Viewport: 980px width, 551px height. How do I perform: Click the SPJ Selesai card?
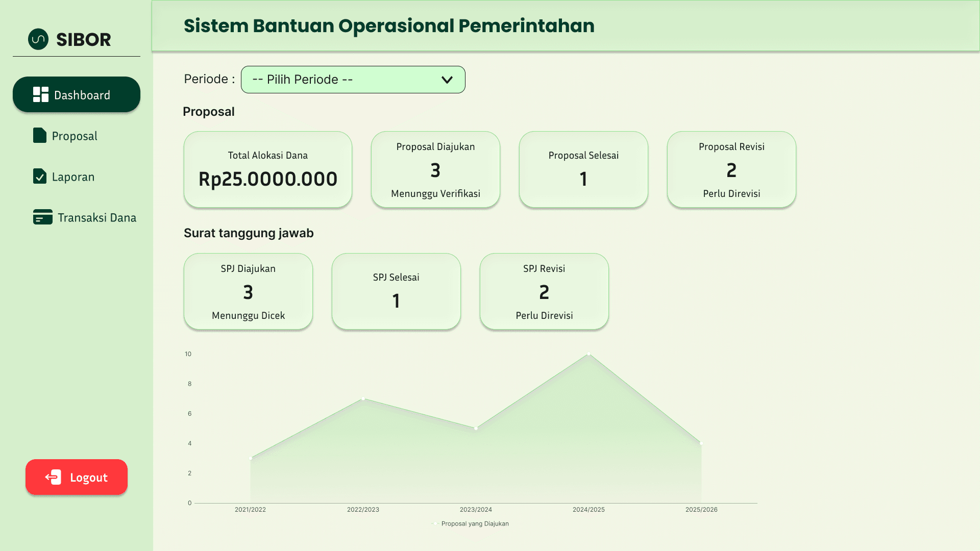click(396, 291)
